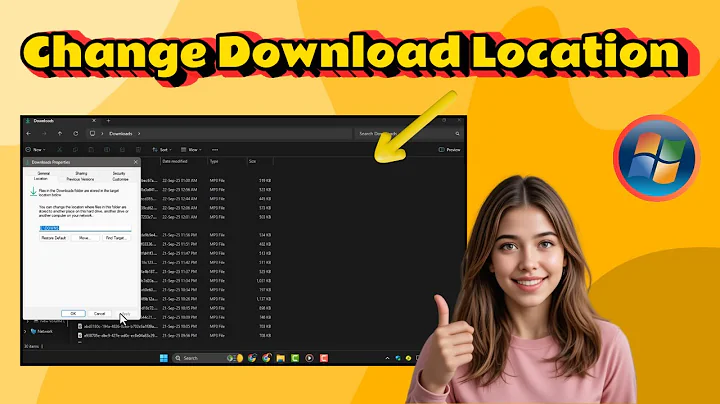Open the New item dropdown
The width and height of the screenshot is (720, 404).
point(35,150)
